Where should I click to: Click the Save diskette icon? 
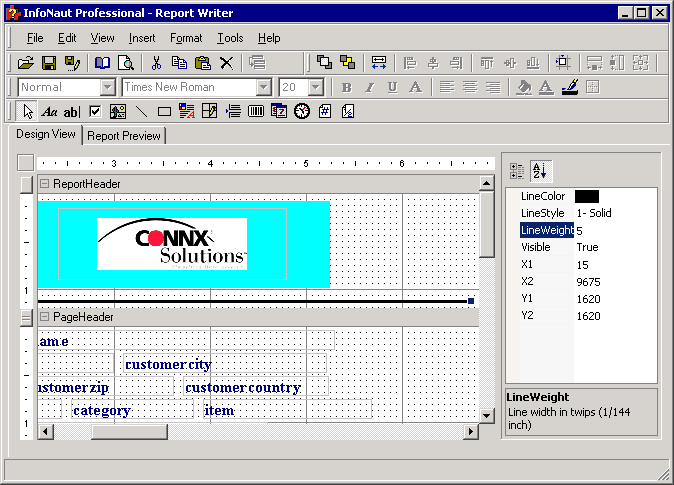(49, 63)
